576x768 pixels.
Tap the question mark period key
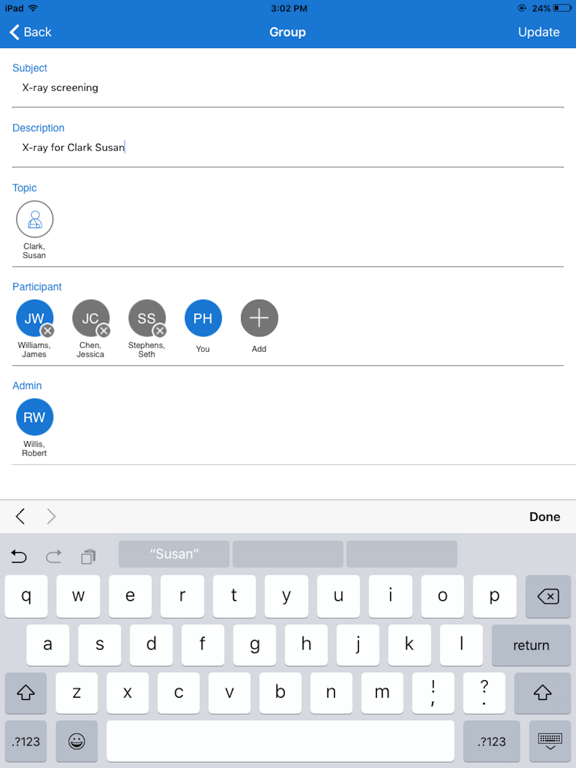(x=484, y=693)
